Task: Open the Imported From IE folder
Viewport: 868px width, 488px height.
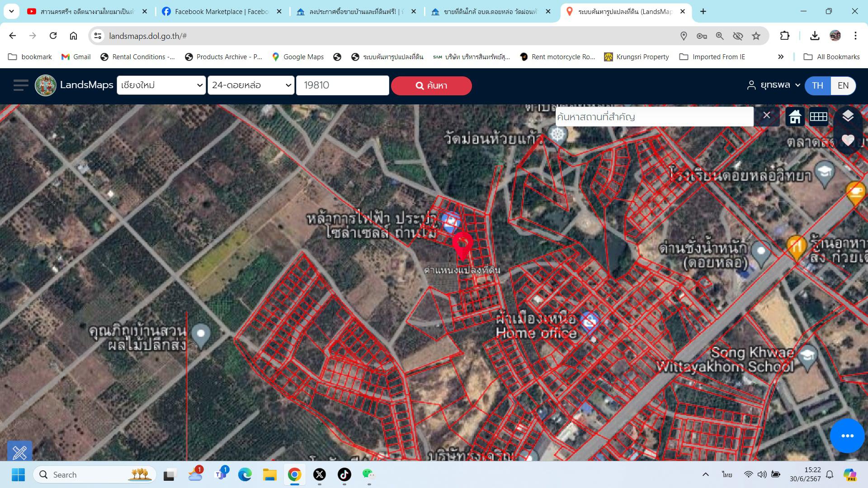Action: [x=712, y=57]
